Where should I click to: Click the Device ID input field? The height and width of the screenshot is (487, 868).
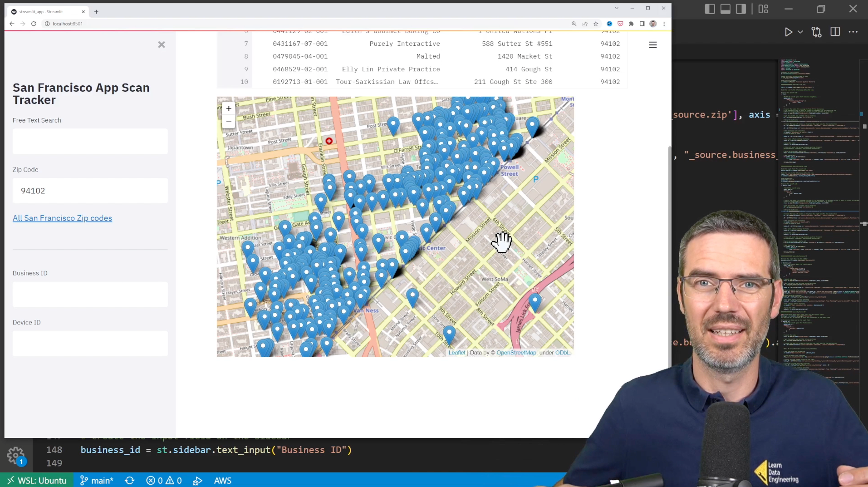[90, 344]
